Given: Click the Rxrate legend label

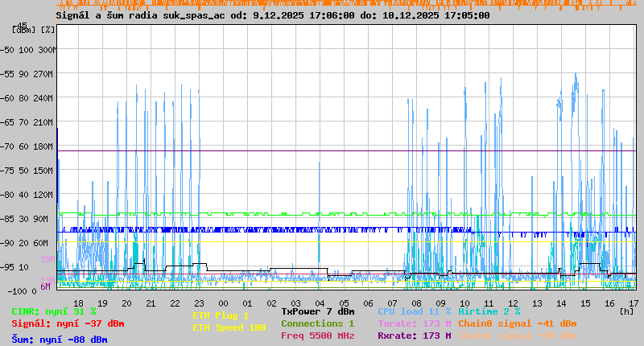Looking at the screenshot, I should 414,336.
